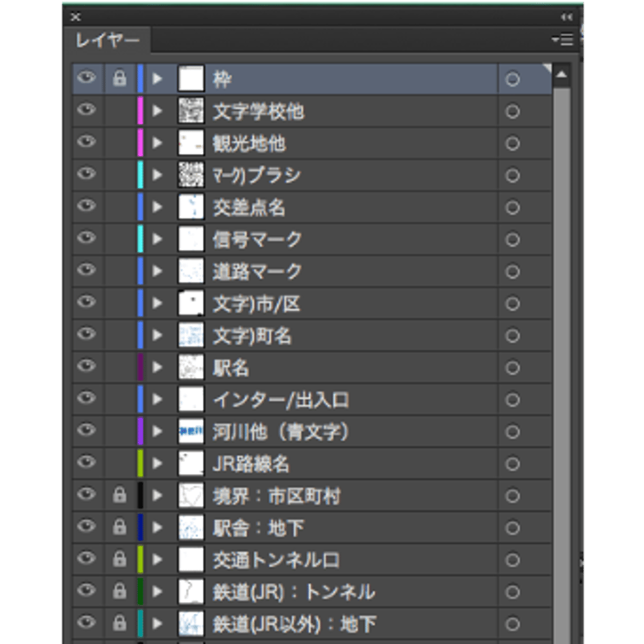Hide the ﾏｰｸ)ブラシ layer
This screenshot has height=644, width=644.
coord(87,174)
